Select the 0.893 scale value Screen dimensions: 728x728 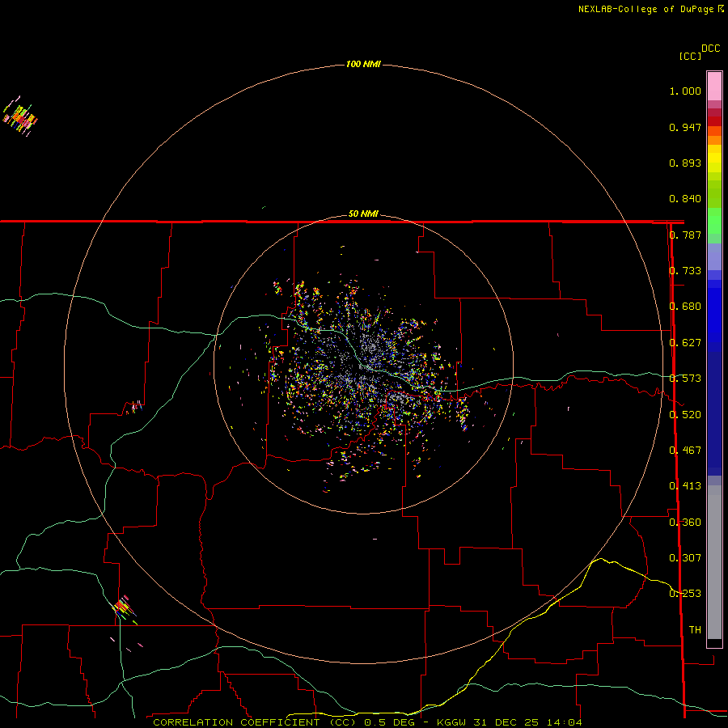click(685, 163)
